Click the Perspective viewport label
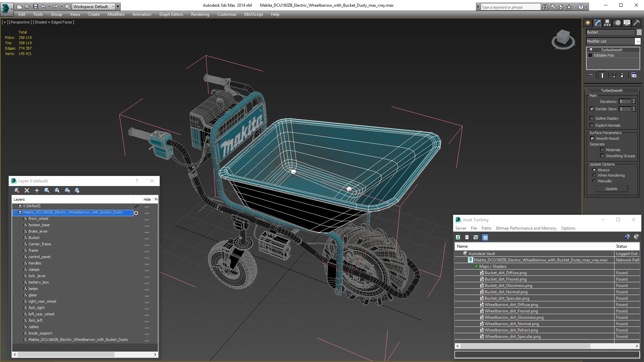Screen dimensions: 644x362 pyautogui.click(x=20, y=22)
